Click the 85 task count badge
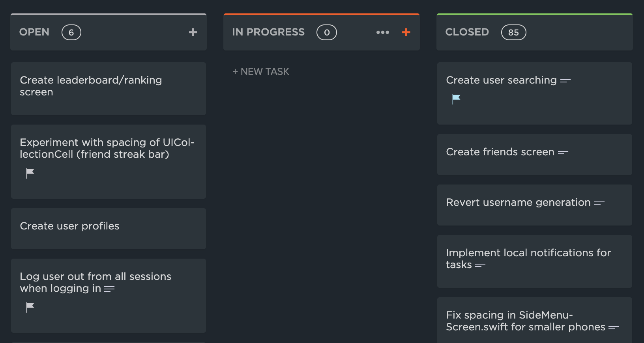The height and width of the screenshot is (343, 644). pos(513,32)
